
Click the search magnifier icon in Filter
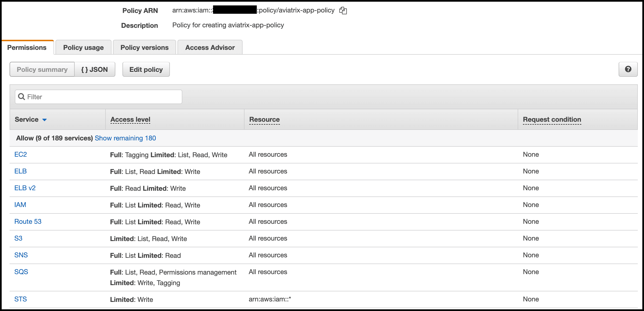tap(22, 97)
